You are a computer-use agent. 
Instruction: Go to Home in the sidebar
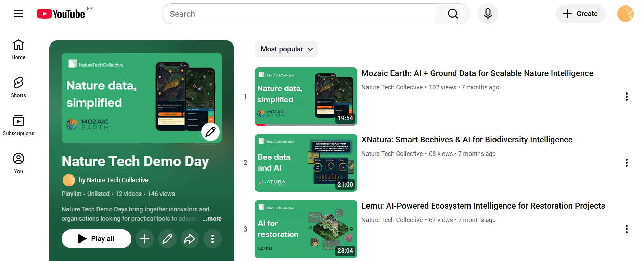point(18,49)
